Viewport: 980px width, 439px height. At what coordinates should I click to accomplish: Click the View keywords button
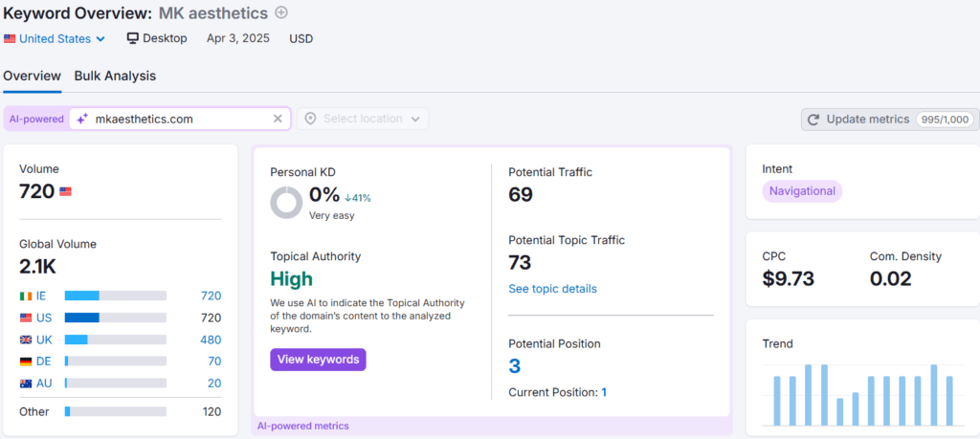318,360
